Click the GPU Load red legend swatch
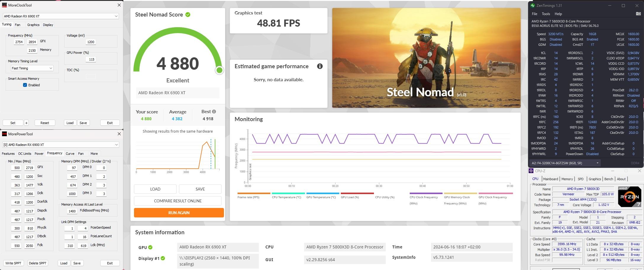Screen dimensions: 644x270 coord(357,193)
